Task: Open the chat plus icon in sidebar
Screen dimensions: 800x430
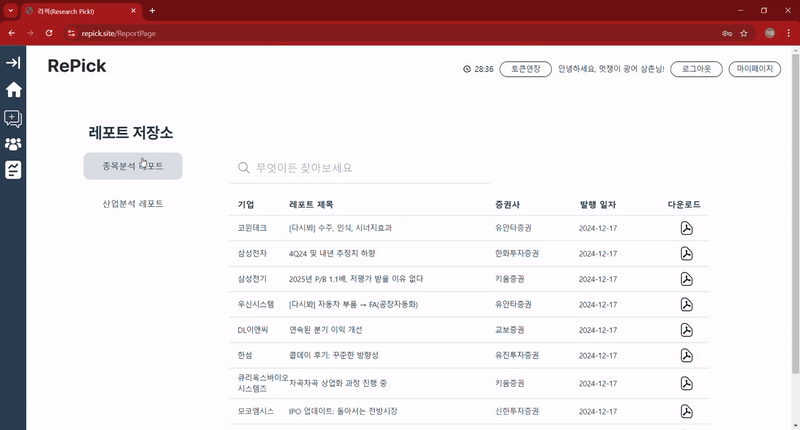Action: click(13, 119)
